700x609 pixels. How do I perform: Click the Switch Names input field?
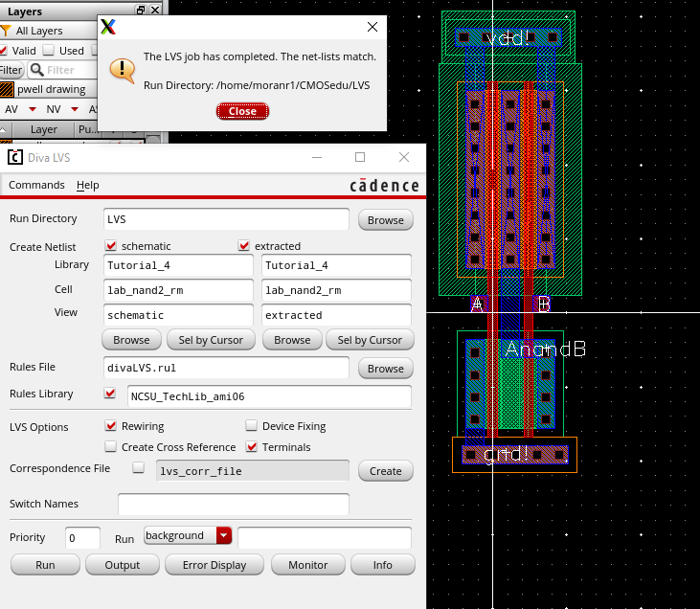click(233, 504)
